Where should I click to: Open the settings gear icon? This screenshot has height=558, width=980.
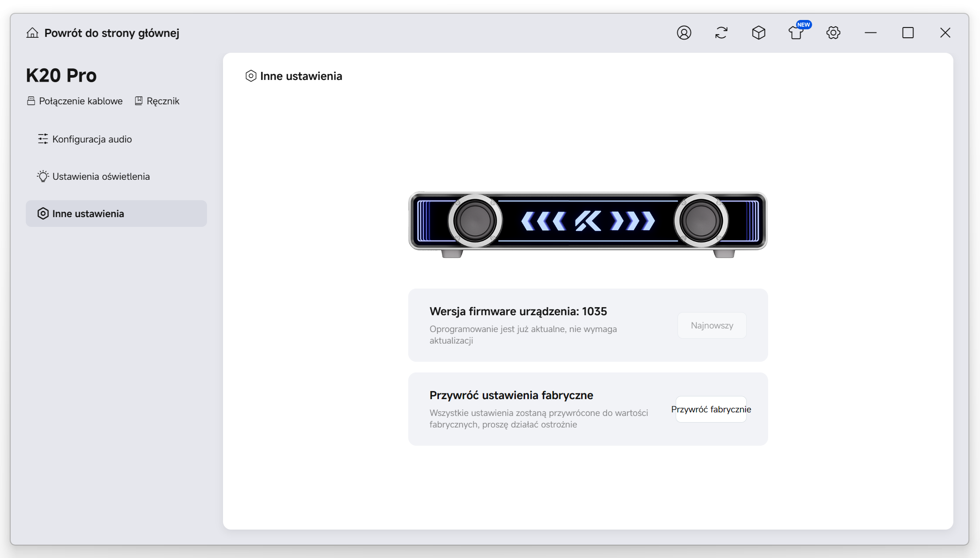pyautogui.click(x=833, y=33)
